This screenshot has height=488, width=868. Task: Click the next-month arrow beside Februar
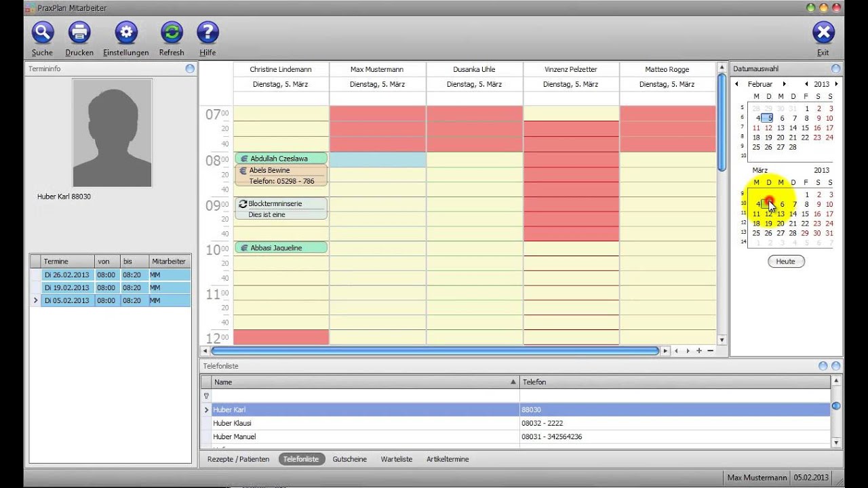[x=784, y=83]
